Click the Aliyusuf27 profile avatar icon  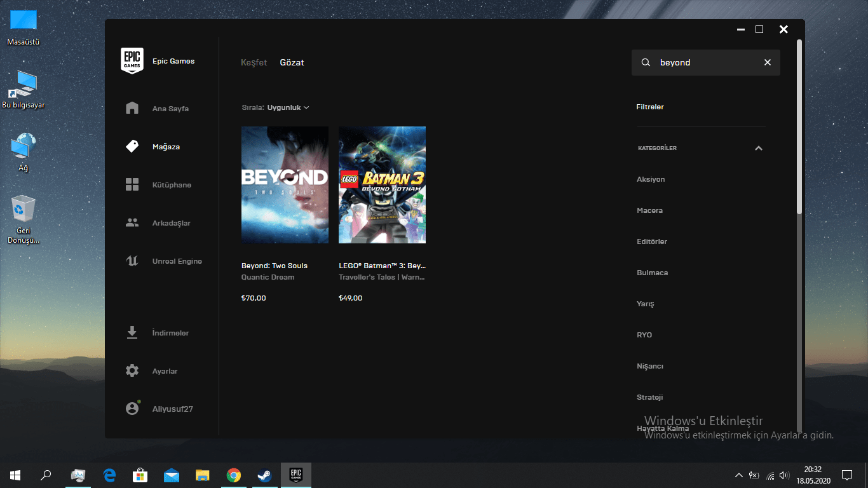132,409
